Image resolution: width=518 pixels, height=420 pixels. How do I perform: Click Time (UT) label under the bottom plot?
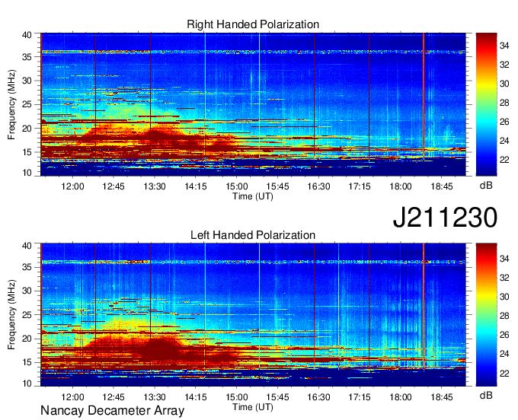(253, 407)
